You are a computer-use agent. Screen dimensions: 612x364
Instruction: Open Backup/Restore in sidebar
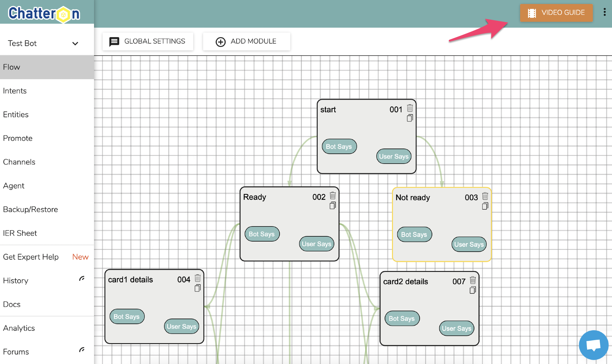tap(47, 209)
